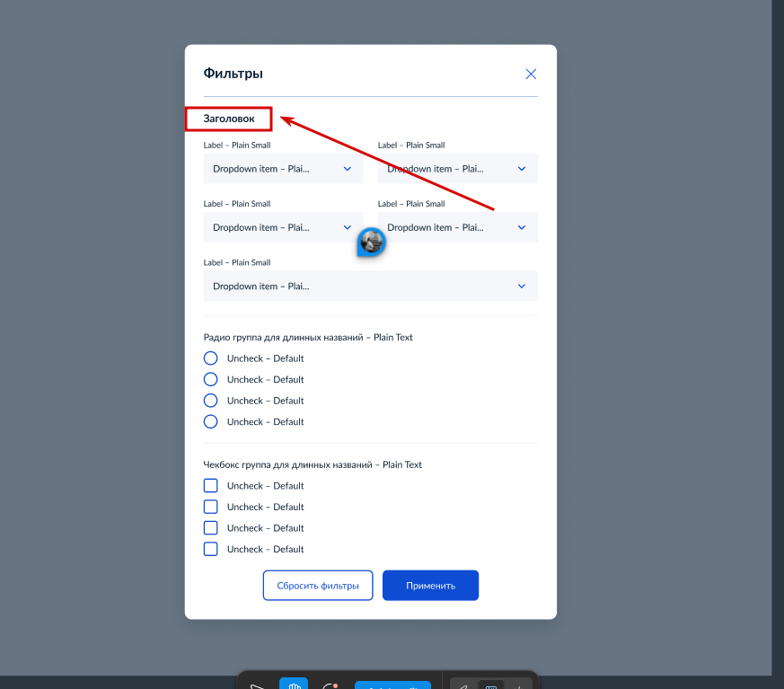Open the second-row left dropdown
Viewport: 784px width, 689px height.
pyautogui.click(x=284, y=227)
